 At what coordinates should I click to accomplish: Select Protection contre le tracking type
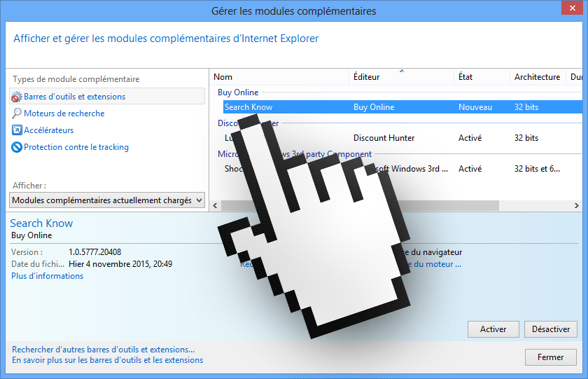[76, 147]
